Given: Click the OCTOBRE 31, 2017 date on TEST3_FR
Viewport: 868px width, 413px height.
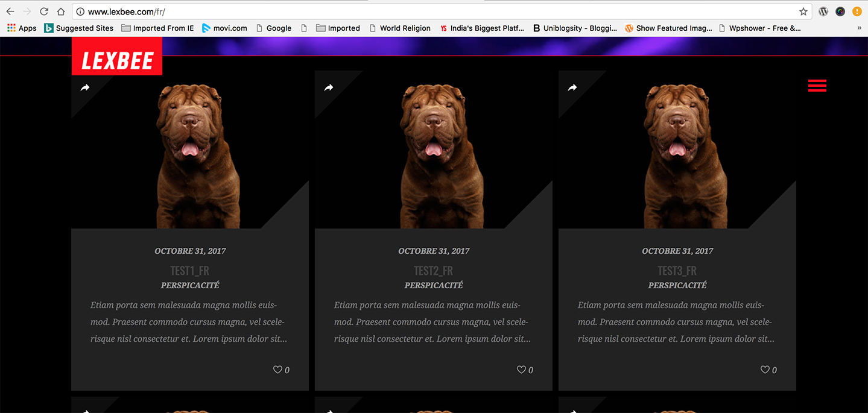Looking at the screenshot, I should coord(677,251).
